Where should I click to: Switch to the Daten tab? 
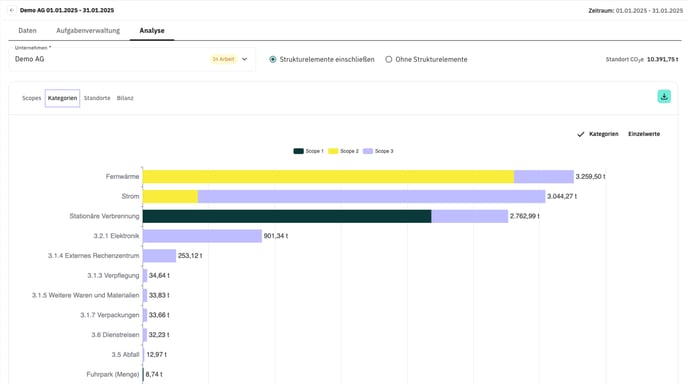pyautogui.click(x=27, y=31)
